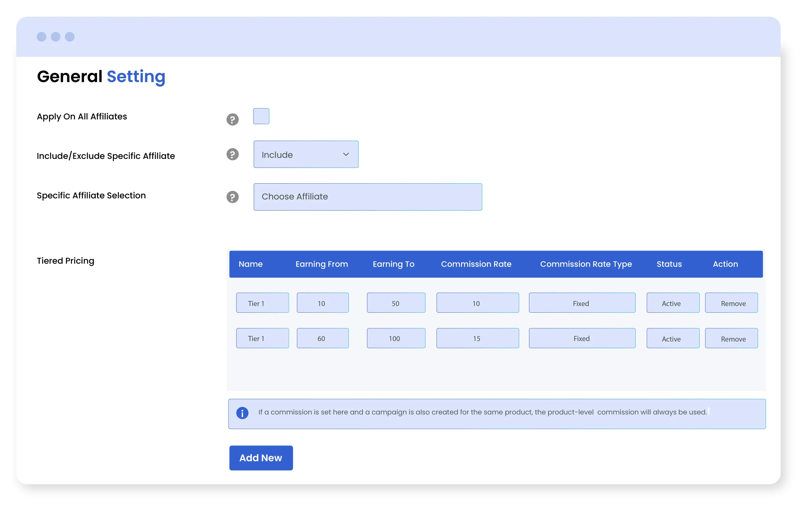Click help icon beside Include/Exclude Specific Affiliate
The width and height of the screenshot is (812, 516).
[x=232, y=154]
